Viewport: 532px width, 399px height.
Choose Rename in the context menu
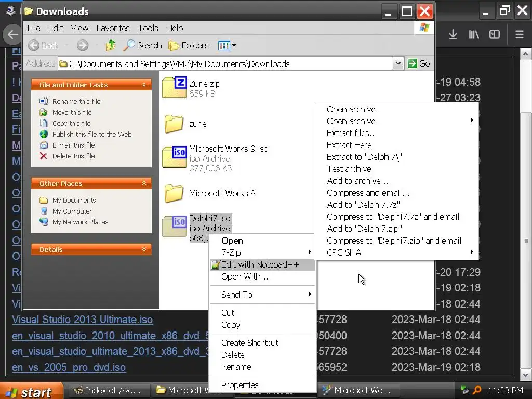[x=262, y=367]
